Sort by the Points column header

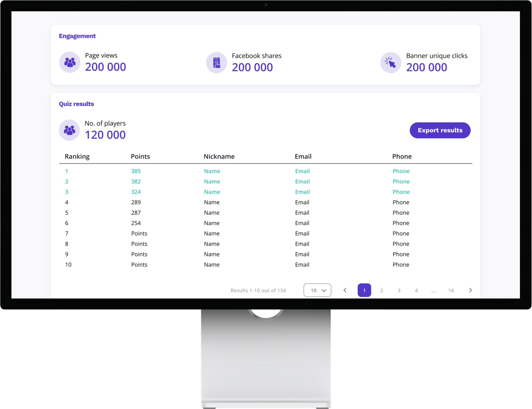click(140, 156)
